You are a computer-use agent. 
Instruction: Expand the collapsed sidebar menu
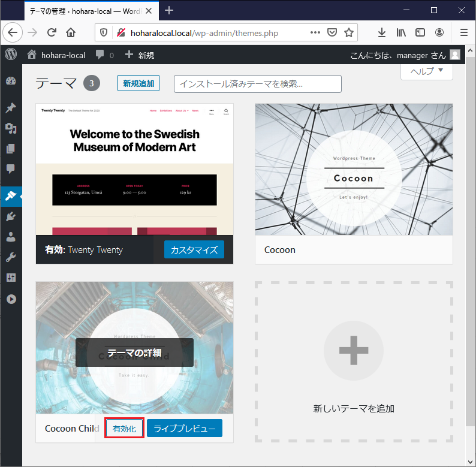pyautogui.click(x=11, y=299)
